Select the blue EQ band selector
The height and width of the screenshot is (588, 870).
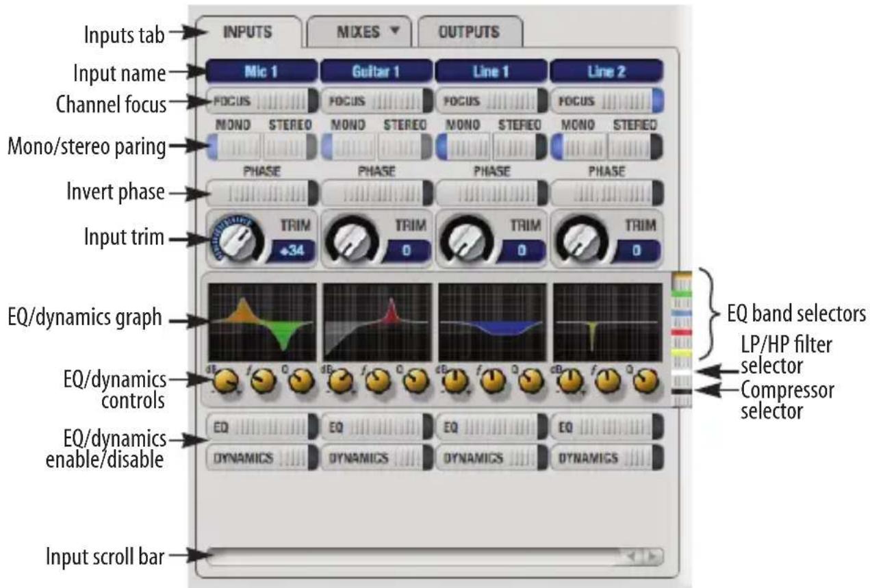pos(682,314)
